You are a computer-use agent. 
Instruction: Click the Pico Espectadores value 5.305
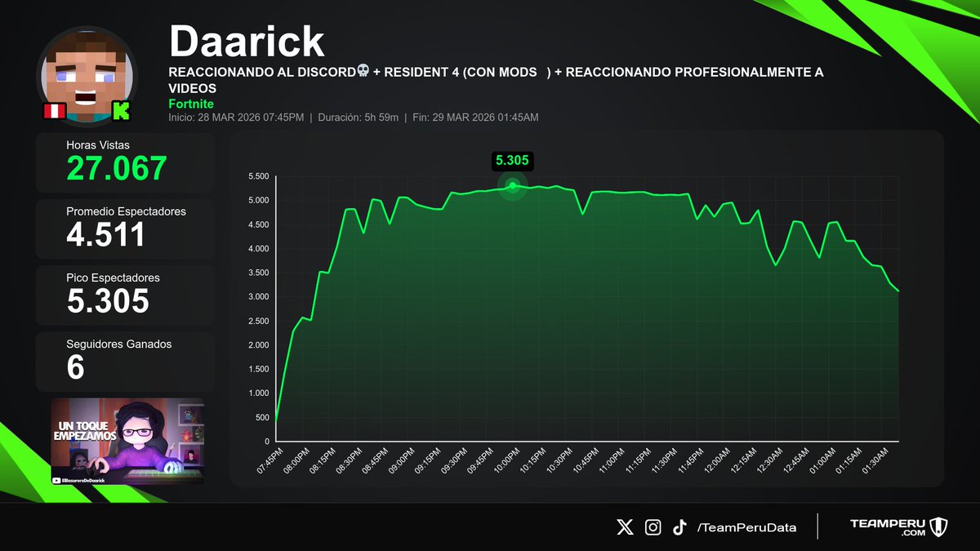click(x=108, y=301)
